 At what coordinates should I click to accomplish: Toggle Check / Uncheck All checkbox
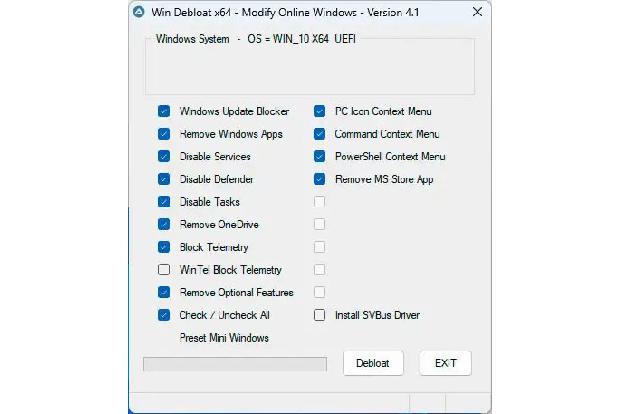click(164, 315)
